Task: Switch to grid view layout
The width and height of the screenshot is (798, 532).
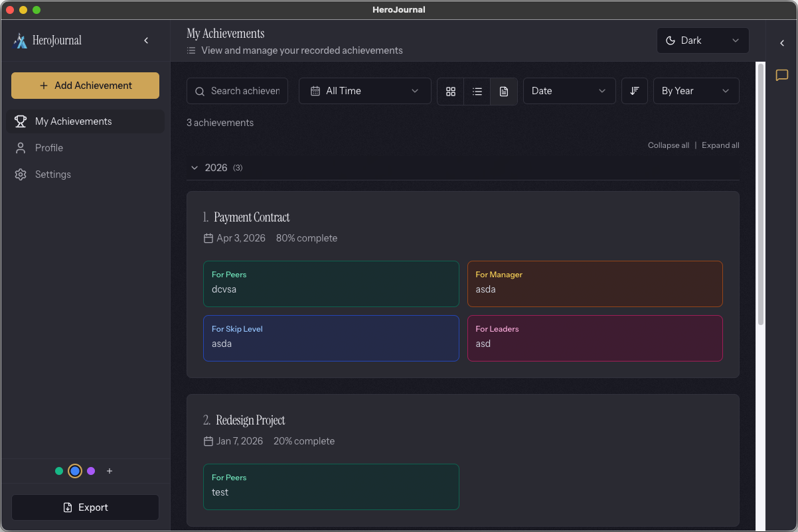Action: [x=451, y=91]
